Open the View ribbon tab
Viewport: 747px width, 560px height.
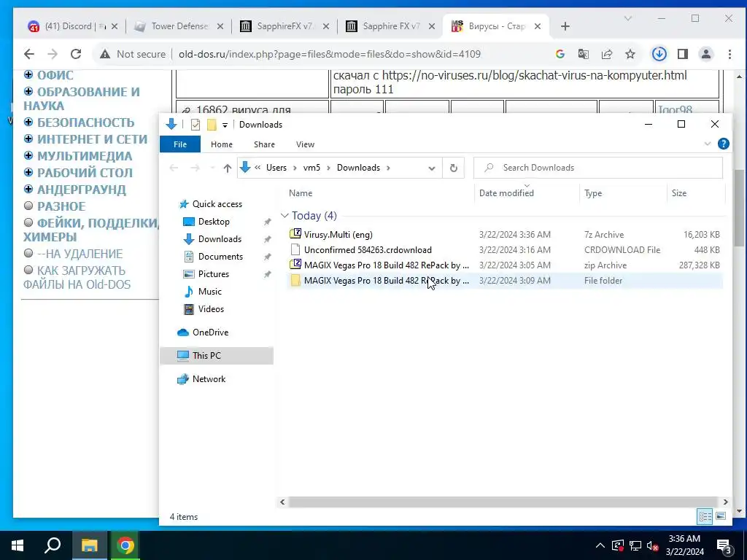(x=305, y=144)
